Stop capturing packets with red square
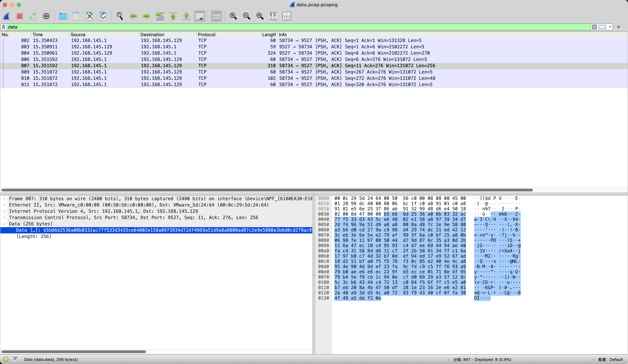Image resolution: width=628 pixels, height=364 pixels. click(x=20, y=16)
